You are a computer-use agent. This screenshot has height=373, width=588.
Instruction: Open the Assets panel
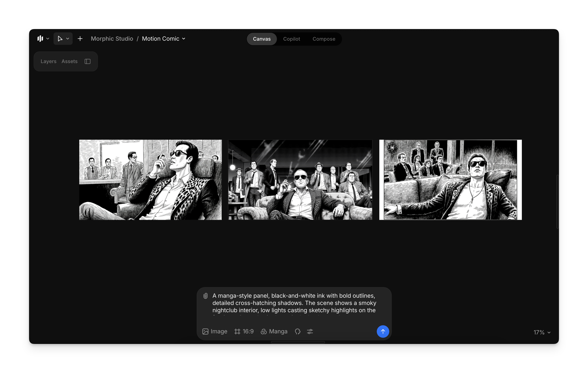(x=69, y=61)
